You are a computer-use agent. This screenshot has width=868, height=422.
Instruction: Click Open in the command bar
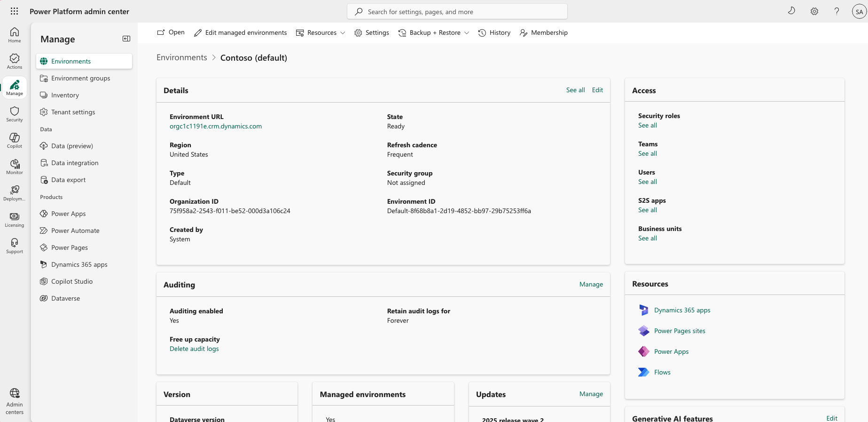click(x=171, y=32)
